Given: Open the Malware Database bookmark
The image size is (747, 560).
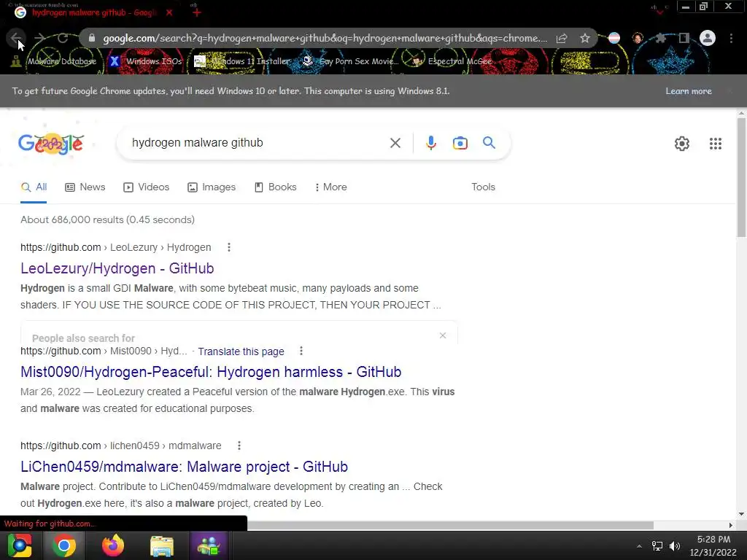Looking at the screenshot, I should pos(54,61).
